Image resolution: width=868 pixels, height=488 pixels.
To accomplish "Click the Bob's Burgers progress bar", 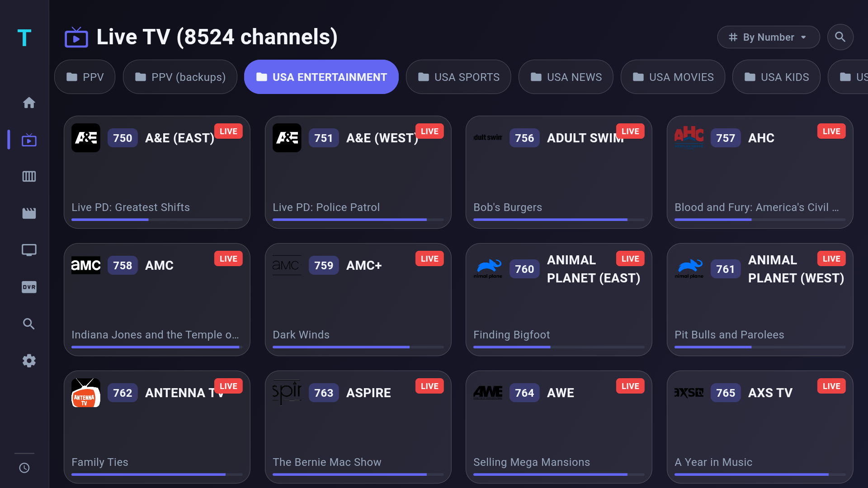I will [559, 220].
